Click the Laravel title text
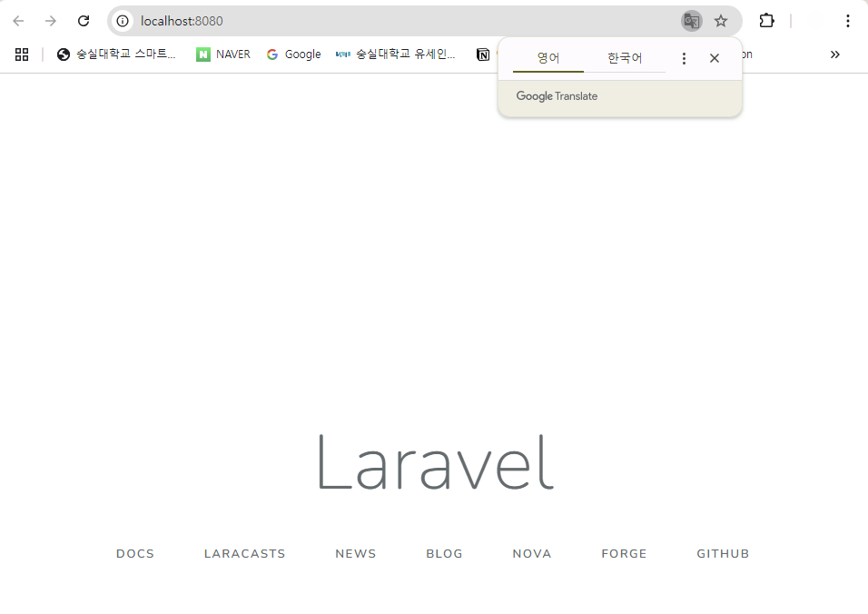 pos(436,462)
